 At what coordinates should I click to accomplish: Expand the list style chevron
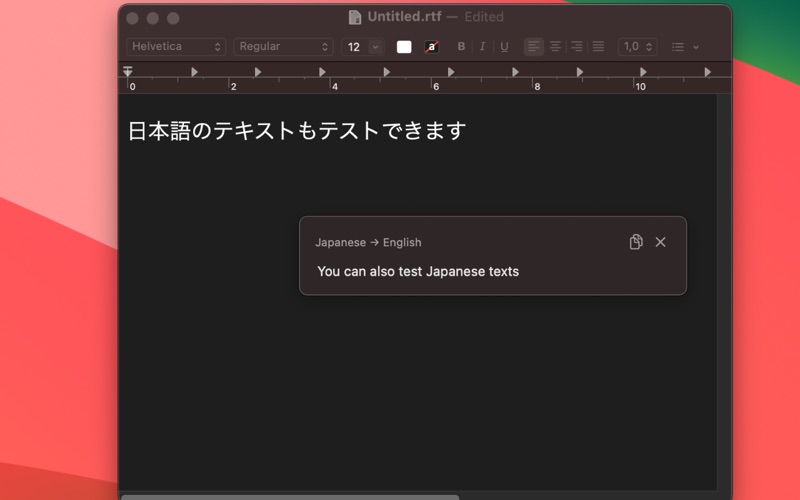(x=696, y=47)
